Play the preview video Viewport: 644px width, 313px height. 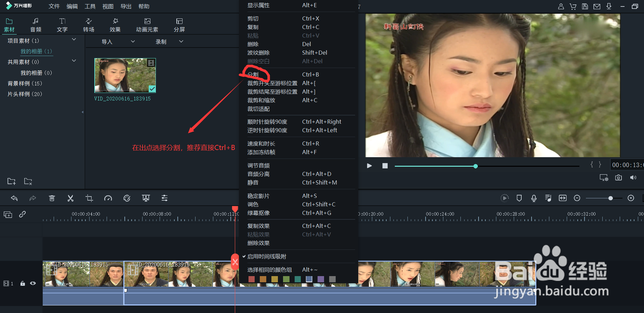(x=369, y=166)
